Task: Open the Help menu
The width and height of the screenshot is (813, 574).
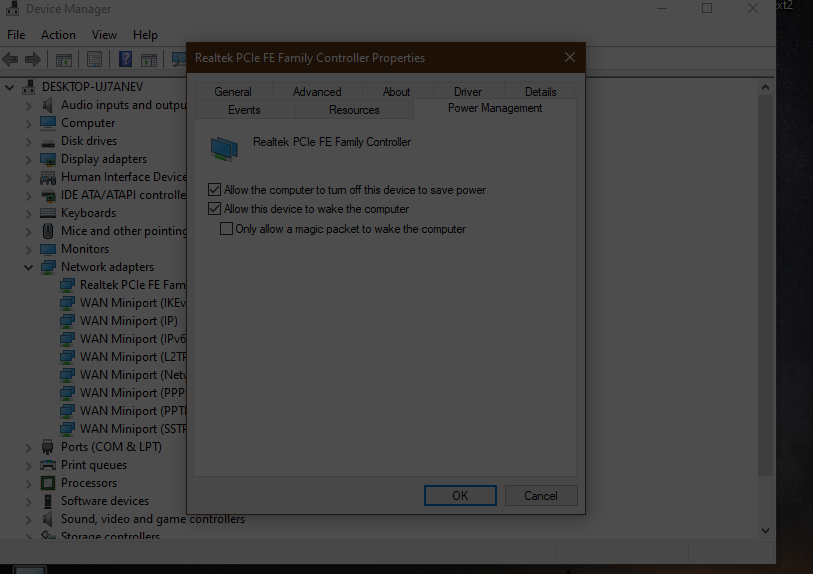Action: point(145,35)
